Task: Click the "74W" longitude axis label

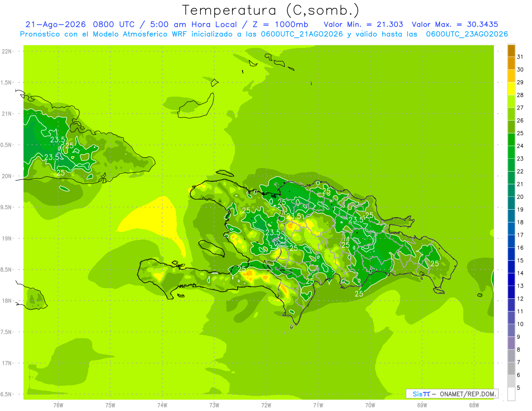Action: [x=162, y=405]
